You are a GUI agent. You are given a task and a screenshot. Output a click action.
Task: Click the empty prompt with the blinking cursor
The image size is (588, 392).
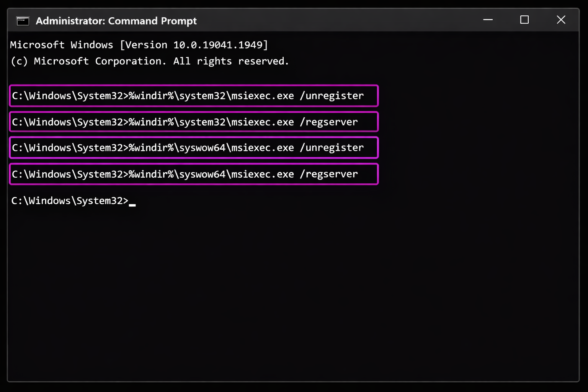(73, 201)
